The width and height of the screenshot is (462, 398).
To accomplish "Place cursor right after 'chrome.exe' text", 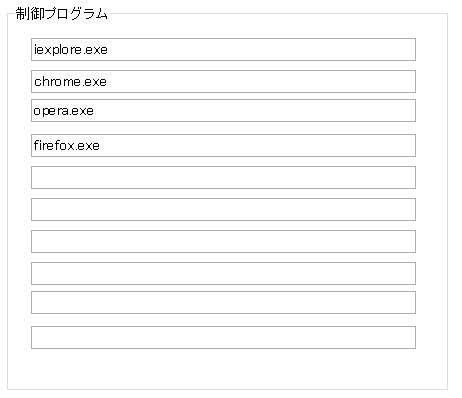I will tap(107, 82).
